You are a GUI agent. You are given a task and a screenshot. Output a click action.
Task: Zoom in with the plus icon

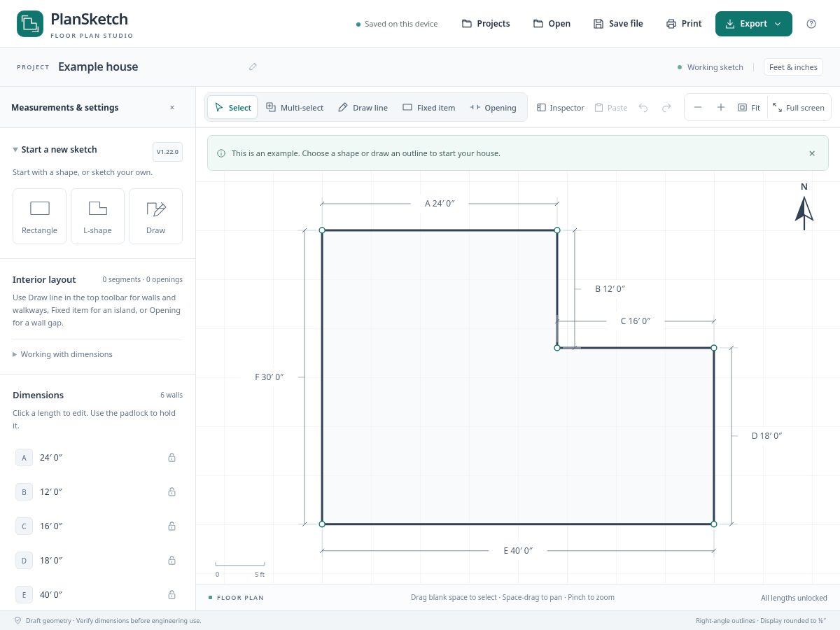click(x=720, y=107)
